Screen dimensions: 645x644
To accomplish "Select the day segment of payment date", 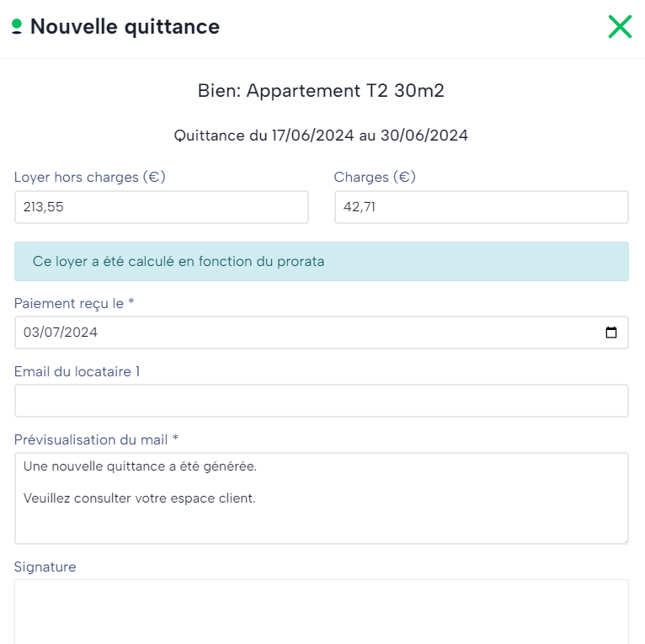I will [31, 333].
